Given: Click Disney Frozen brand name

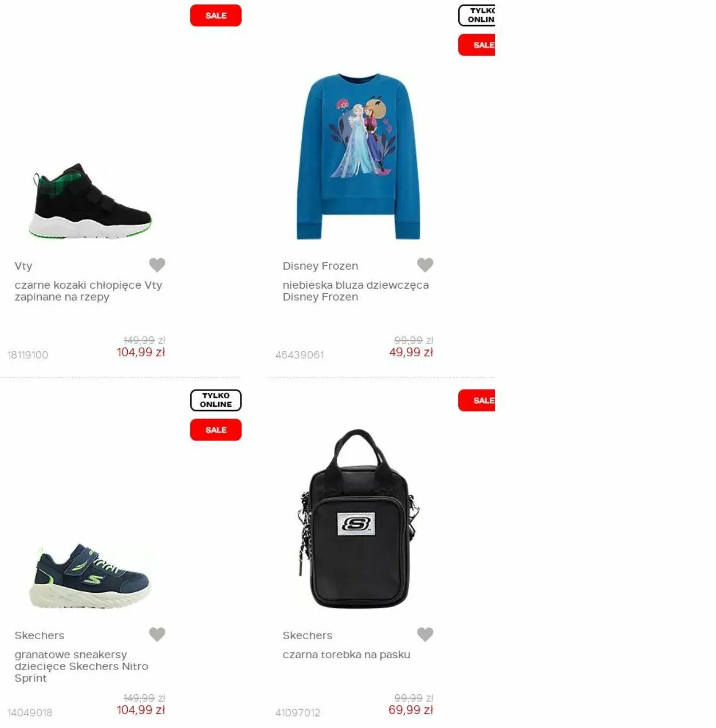Looking at the screenshot, I should tap(320, 266).
